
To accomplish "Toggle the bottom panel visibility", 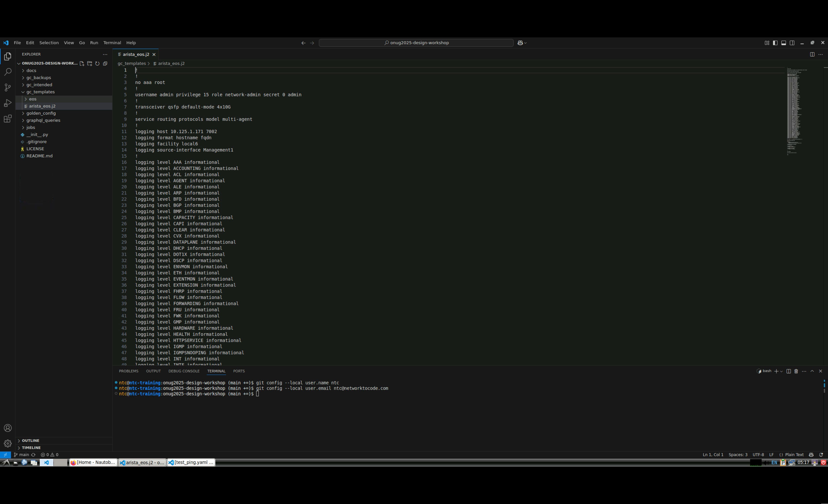I will pyautogui.click(x=783, y=43).
